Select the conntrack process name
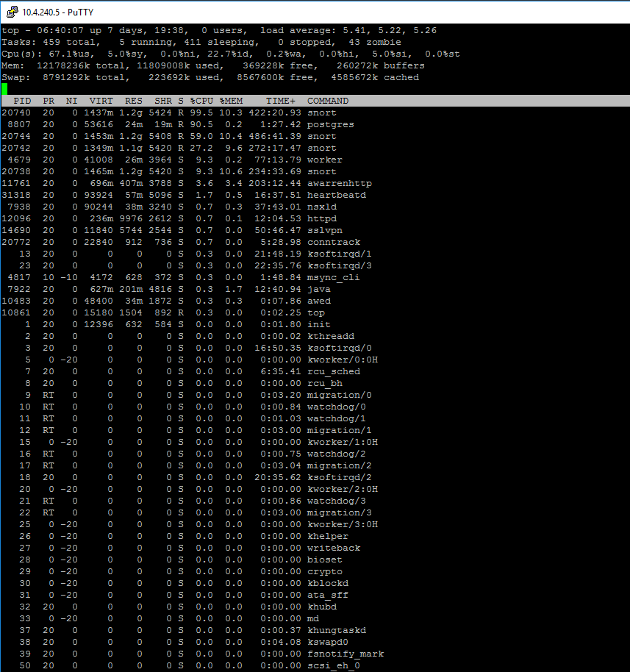The width and height of the screenshot is (630, 672). tap(333, 242)
